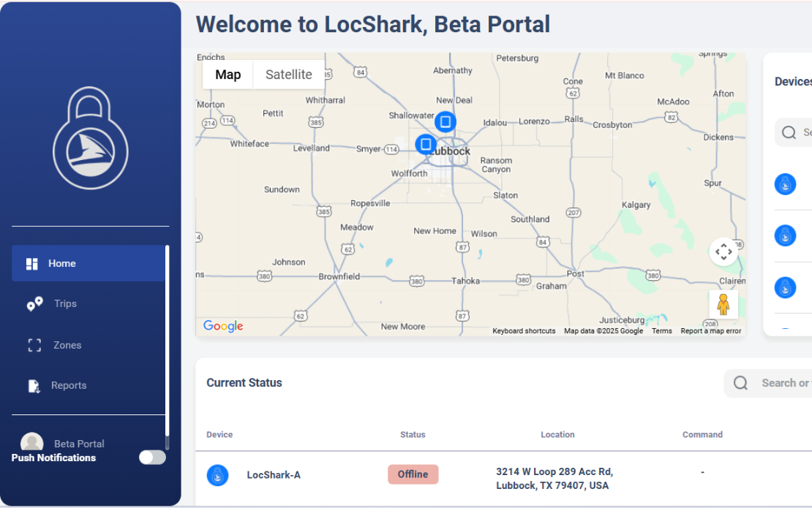
Task: Click the Device column header
Action: [x=219, y=435]
